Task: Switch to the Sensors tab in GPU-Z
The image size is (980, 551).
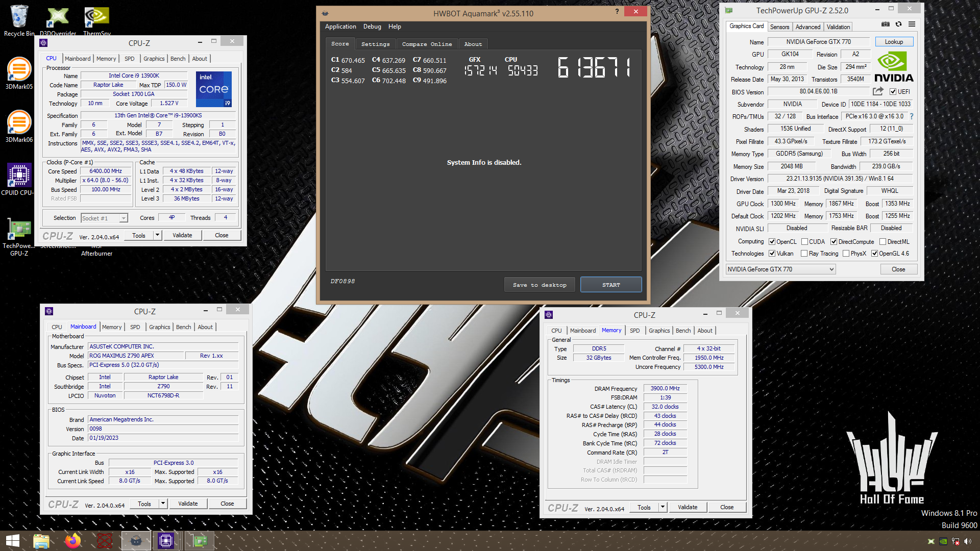Action: (x=779, y=27)
